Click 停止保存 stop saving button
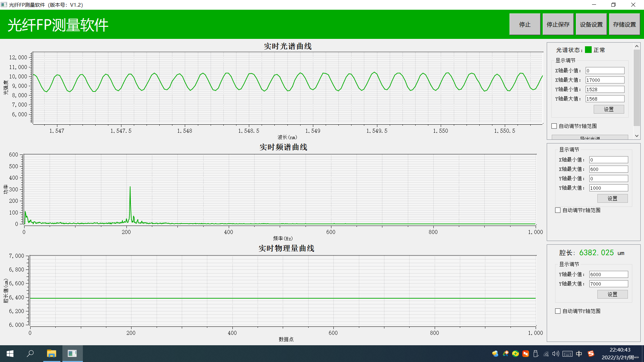The width and height of the screenshot is (644, 362). 558,24
